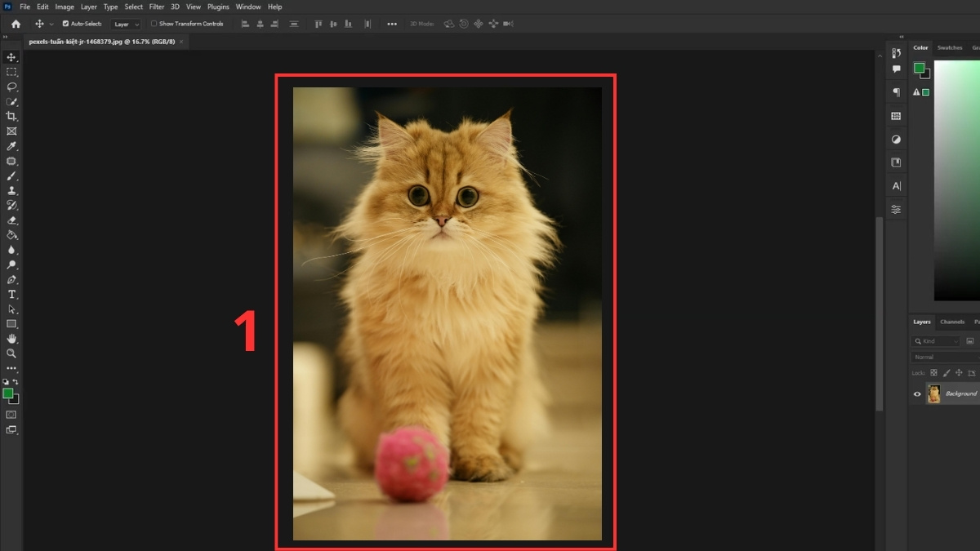Open the Image menu
The image size is (980, 551).
65,7
